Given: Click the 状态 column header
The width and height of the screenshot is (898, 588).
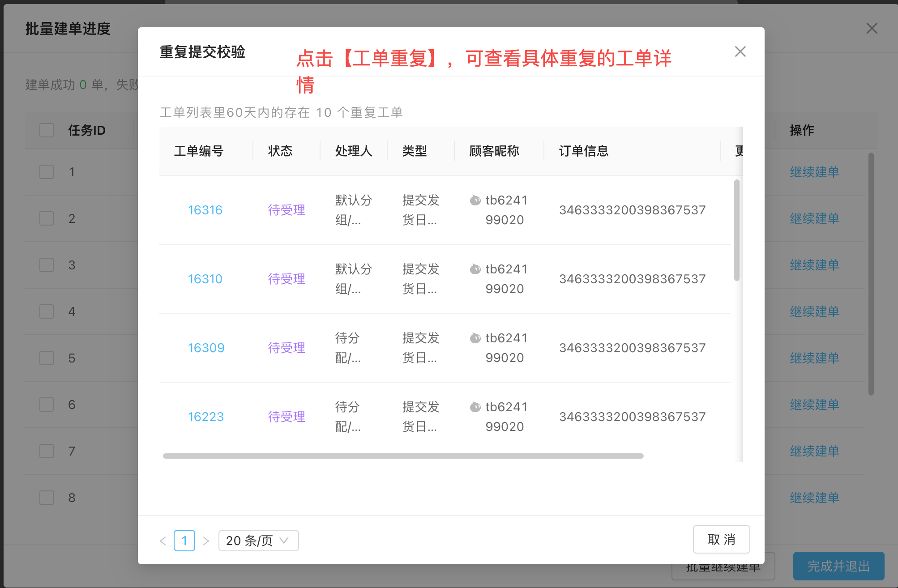Looking at the screenshot, I should tap(280, 151).
